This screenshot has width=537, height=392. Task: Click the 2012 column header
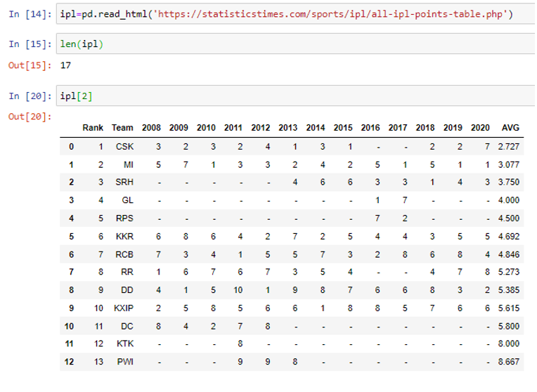coord(261,128)
